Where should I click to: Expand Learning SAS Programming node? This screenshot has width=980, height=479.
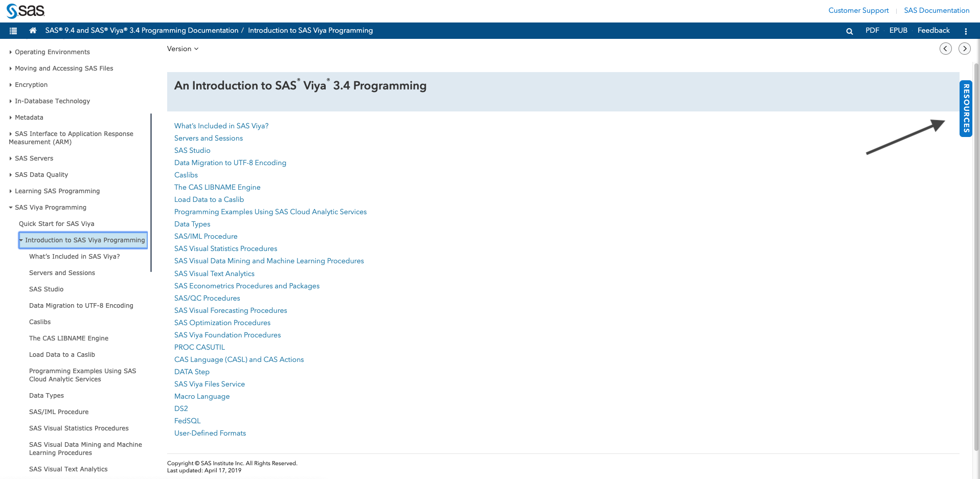click(10, 191)
